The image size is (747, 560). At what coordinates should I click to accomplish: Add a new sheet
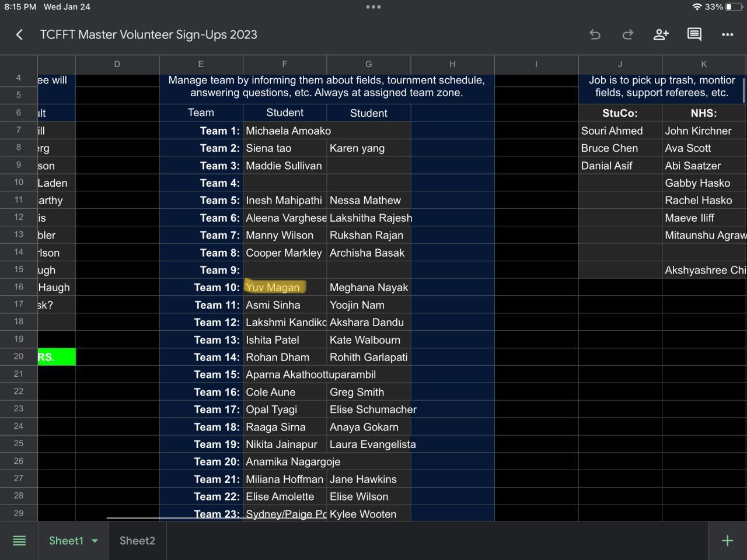pos(727,541)
